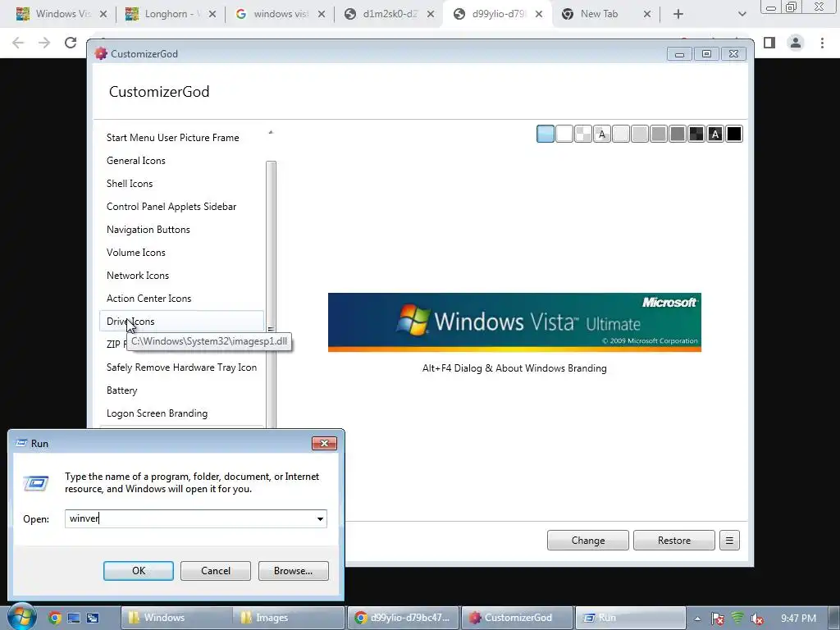This screenshot has width=840, height=630.
Task: Close the New Tab browser tab
Action: [647, 15]
